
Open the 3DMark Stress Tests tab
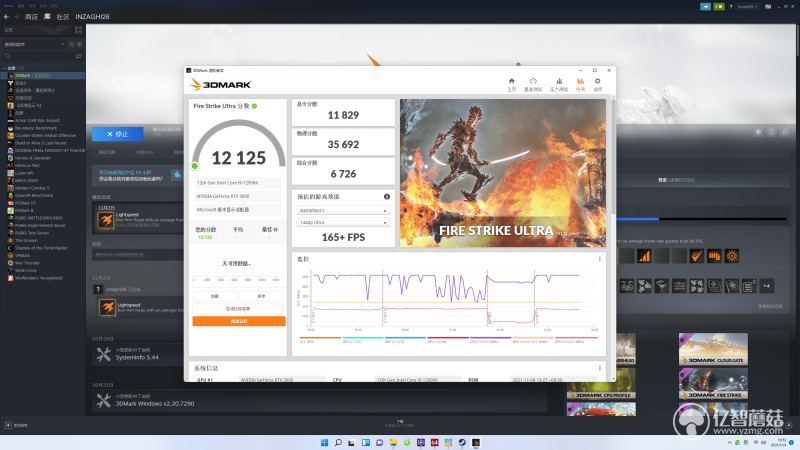coord(559,84)
